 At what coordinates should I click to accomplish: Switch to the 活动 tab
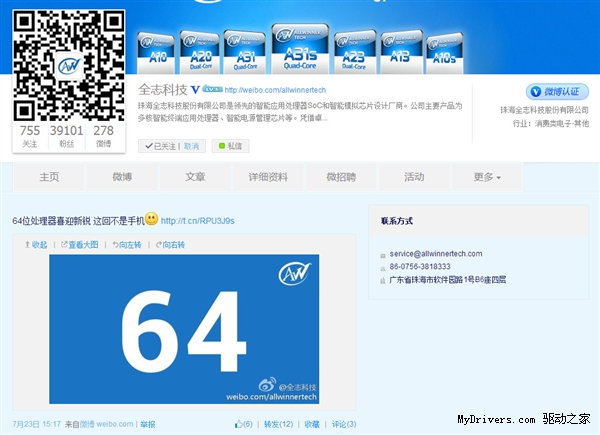(414, 177)
